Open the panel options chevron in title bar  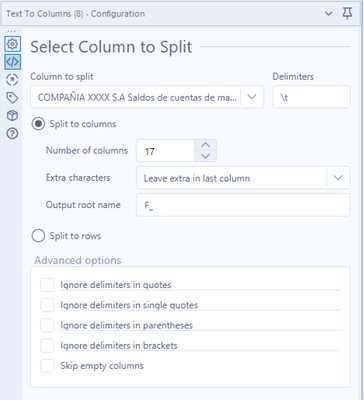click(x=329, y=14)
